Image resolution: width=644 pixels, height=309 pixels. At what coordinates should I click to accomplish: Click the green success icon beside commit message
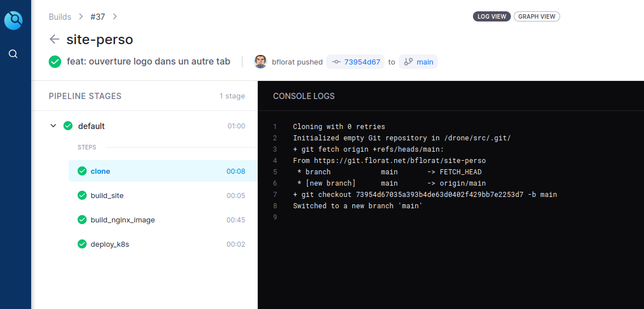(x=55, y=62)
